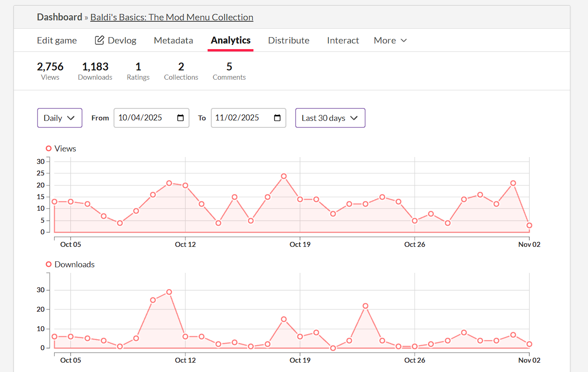Open the From date calendar picker icon
The height and width of the screenshot is (372, 588).
click(181, 118)
